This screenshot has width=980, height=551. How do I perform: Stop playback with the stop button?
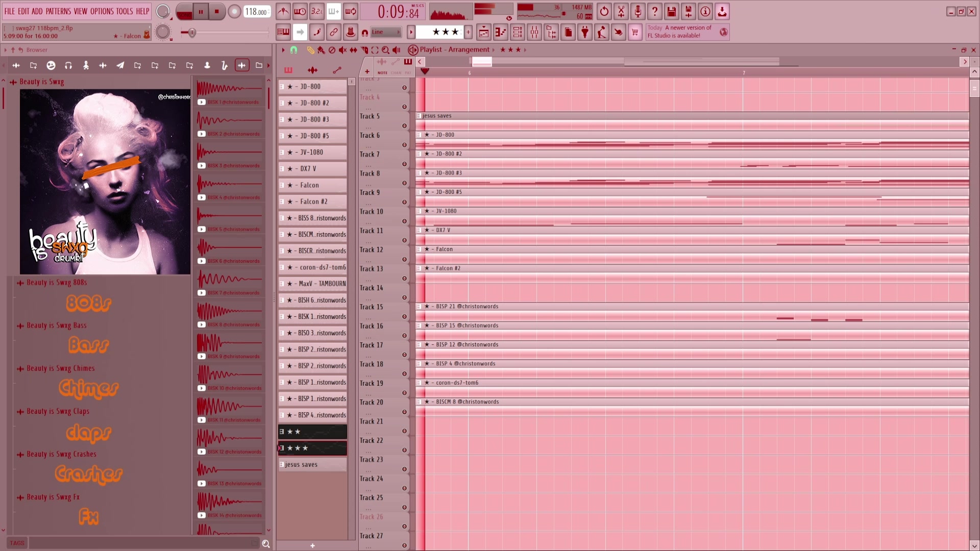(217, 11)
